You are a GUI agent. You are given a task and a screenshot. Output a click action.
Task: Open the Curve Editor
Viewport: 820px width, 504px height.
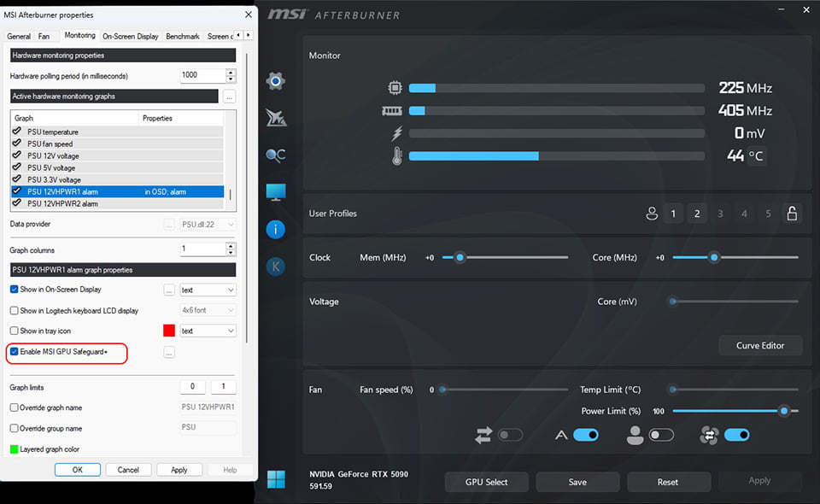(759, 345)
